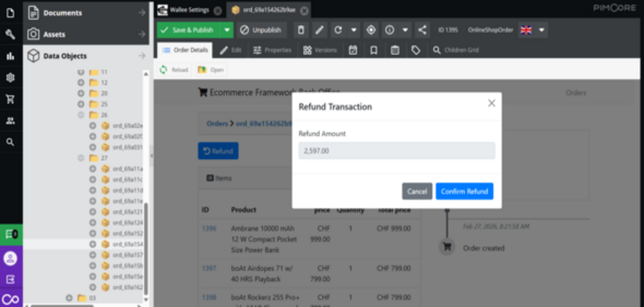Screen dimensions: 644x307
Task: Expand folder 12 in the tree
Action: (x=81, y=83)
